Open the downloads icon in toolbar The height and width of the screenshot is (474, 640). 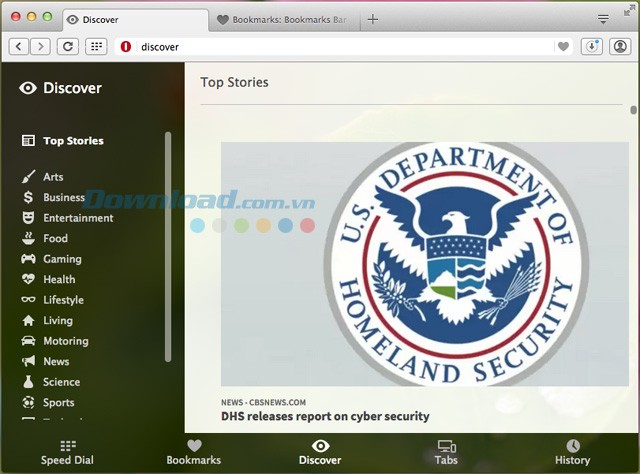pos(591,46)
